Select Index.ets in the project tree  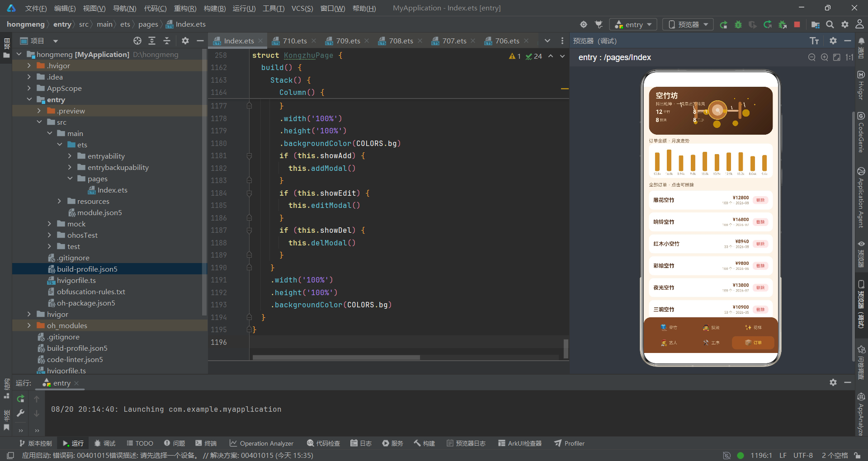point(113,190)
